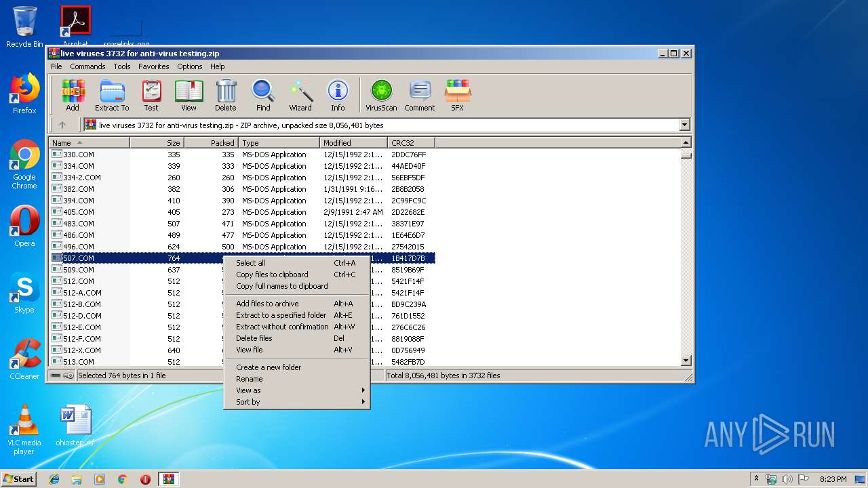Sort by Type column header

(279, 143)
